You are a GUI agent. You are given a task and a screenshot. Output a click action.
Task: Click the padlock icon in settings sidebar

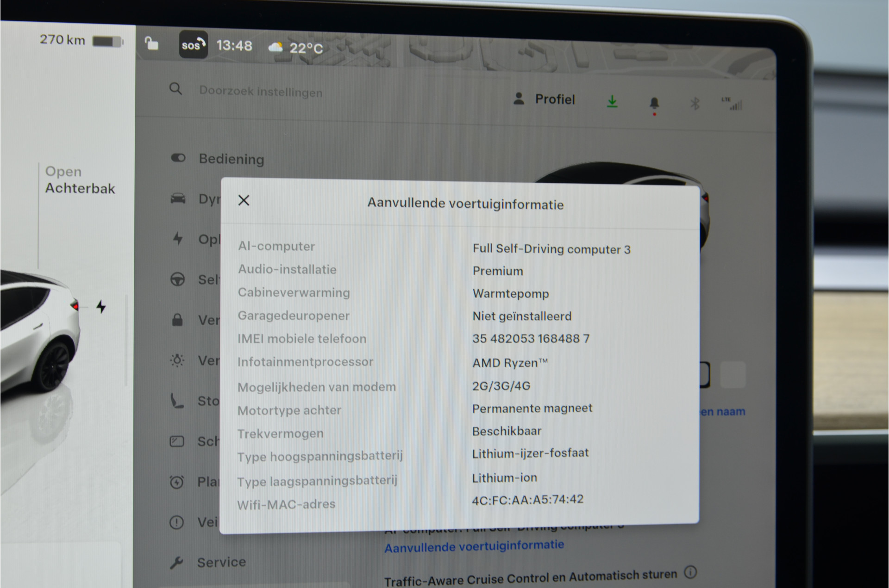[x=177, y=320]
